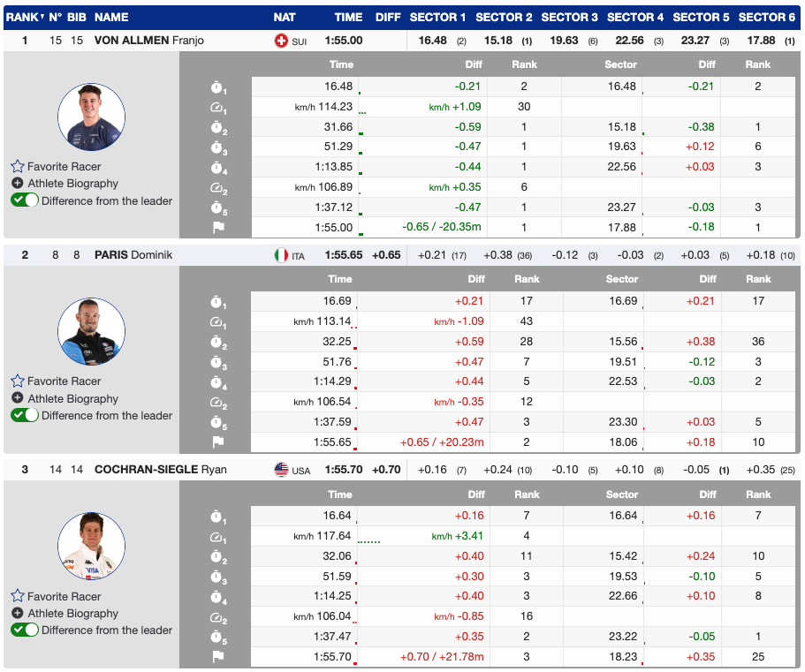The height and width of the screenshot is (672, 805).
Task: Click Cochran-Siegle's Favorite Racer star icon
Action: click(17, 596)
